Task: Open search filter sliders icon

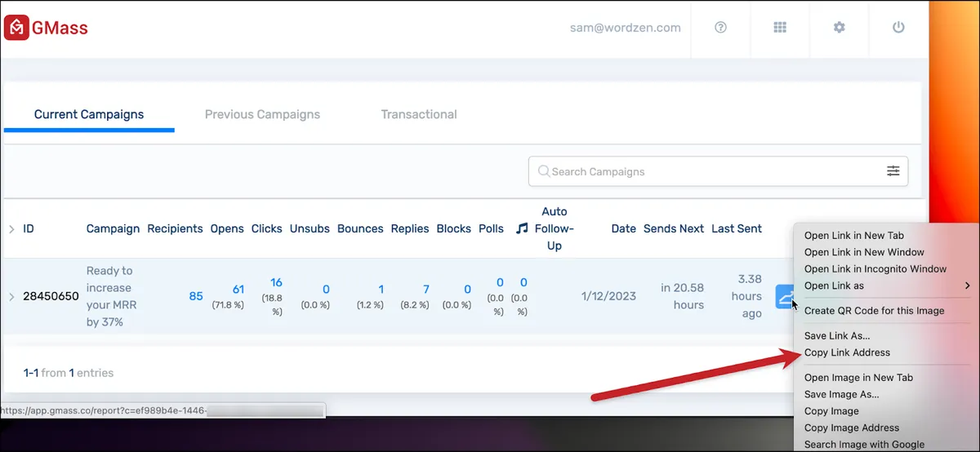Action: point(893,171)
